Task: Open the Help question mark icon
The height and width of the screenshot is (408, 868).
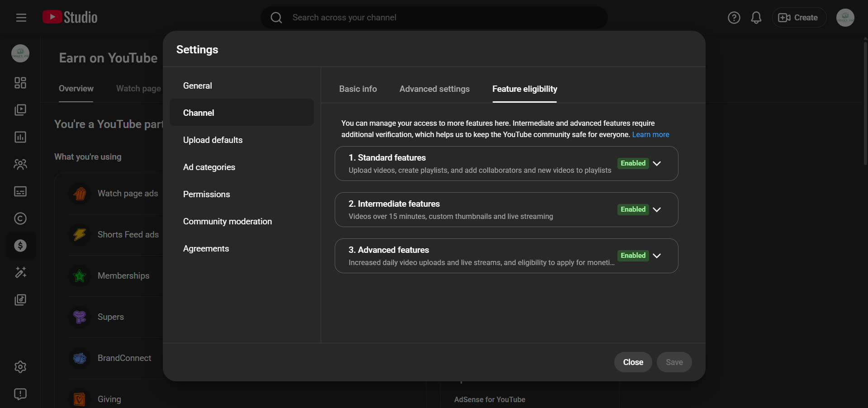Action: (x=734, y=18)
